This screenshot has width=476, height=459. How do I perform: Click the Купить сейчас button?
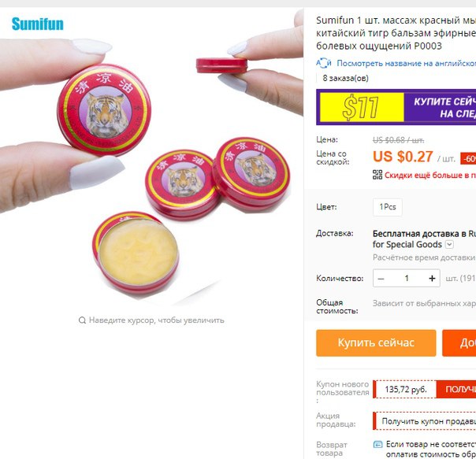click(376, 342)
